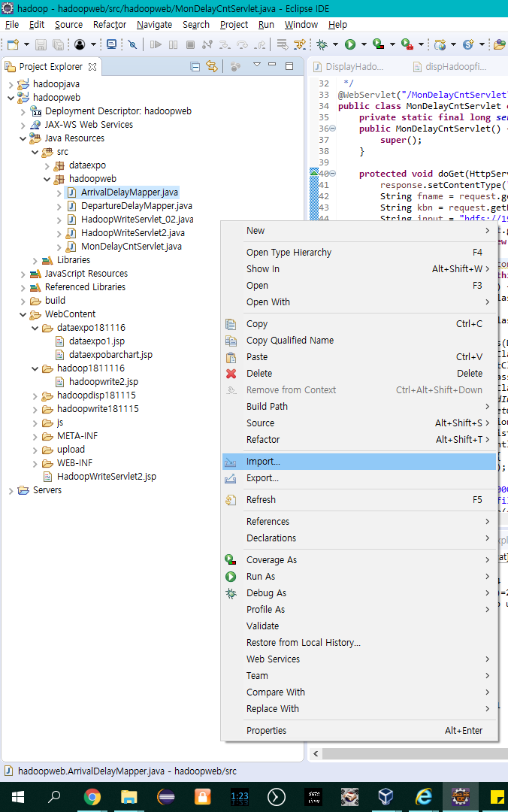Click the Save All toolbar icon
Screen dimensions: 508x812
58,44
